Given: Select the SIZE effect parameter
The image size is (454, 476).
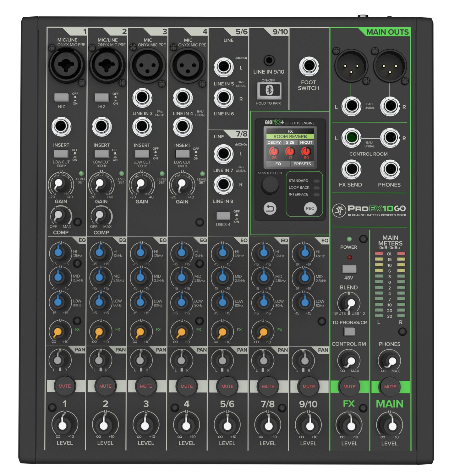Looking at the screenshot, I should tap(291, 142).
